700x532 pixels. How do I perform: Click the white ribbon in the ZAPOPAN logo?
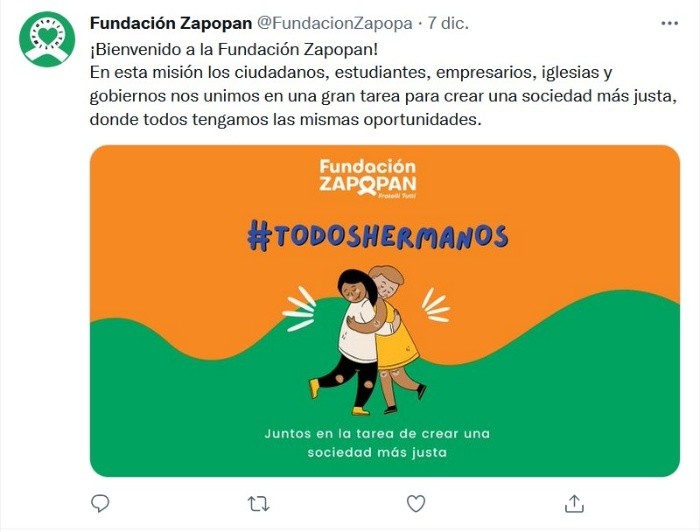point(367,187)
